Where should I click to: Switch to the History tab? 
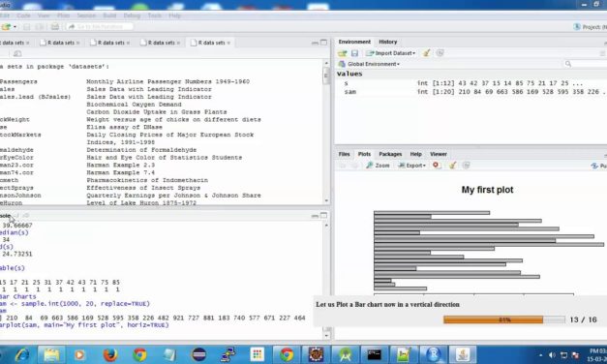coord(388,42)
